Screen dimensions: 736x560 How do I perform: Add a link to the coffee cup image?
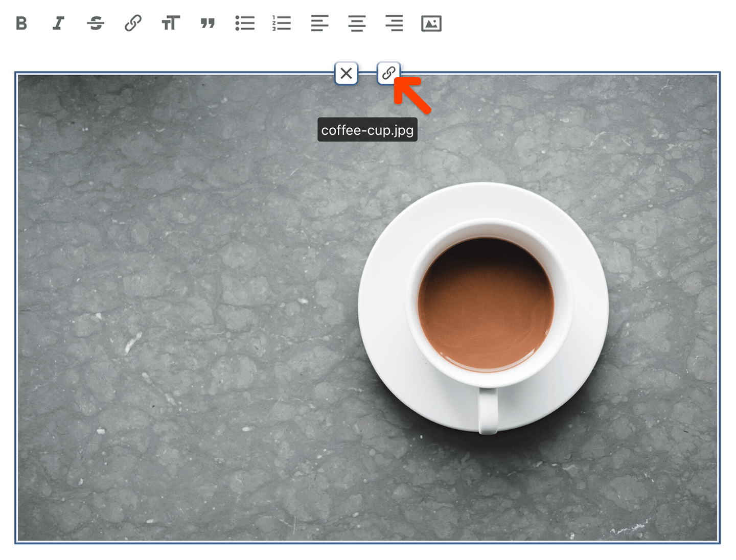click(388, 74)
